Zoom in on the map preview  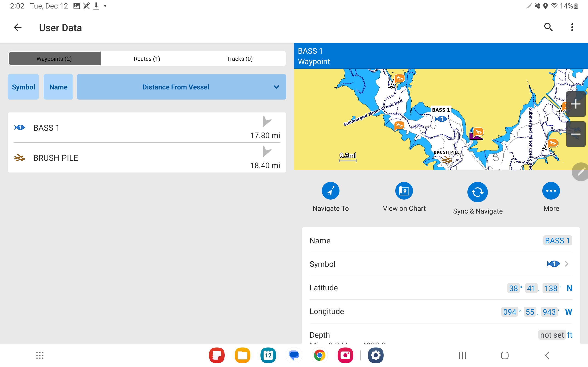(576, 104)
